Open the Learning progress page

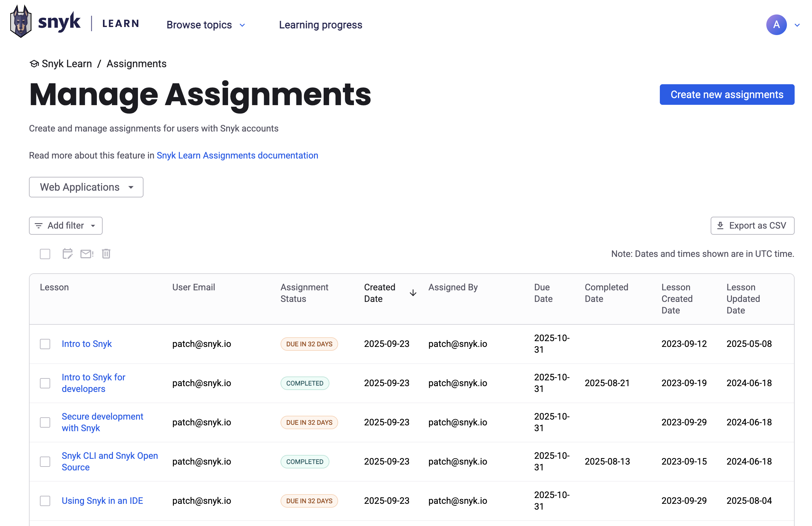coord(320,25)
